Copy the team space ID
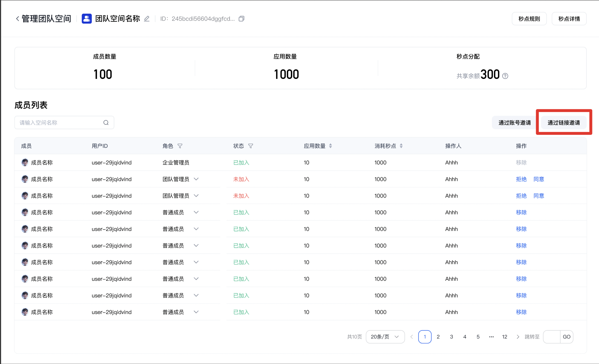Image resolution: width=599 pixels, height=364 pixels. (x=241, y=19)
